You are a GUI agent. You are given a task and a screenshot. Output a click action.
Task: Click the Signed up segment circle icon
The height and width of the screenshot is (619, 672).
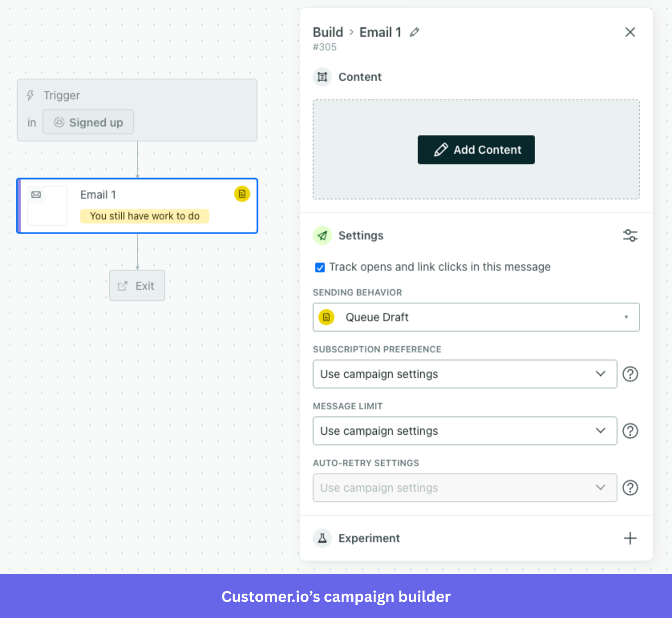59,122
